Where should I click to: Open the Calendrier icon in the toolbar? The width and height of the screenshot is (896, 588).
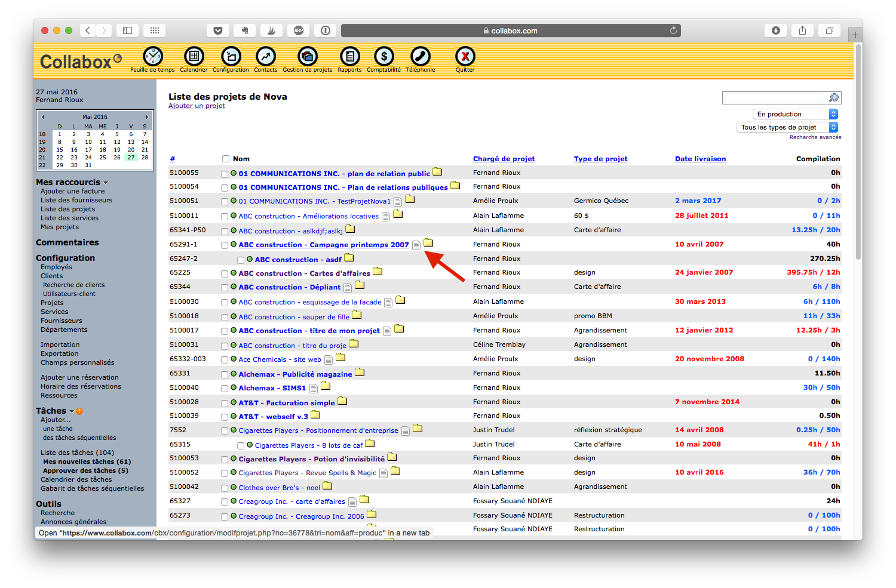(194, 56)
